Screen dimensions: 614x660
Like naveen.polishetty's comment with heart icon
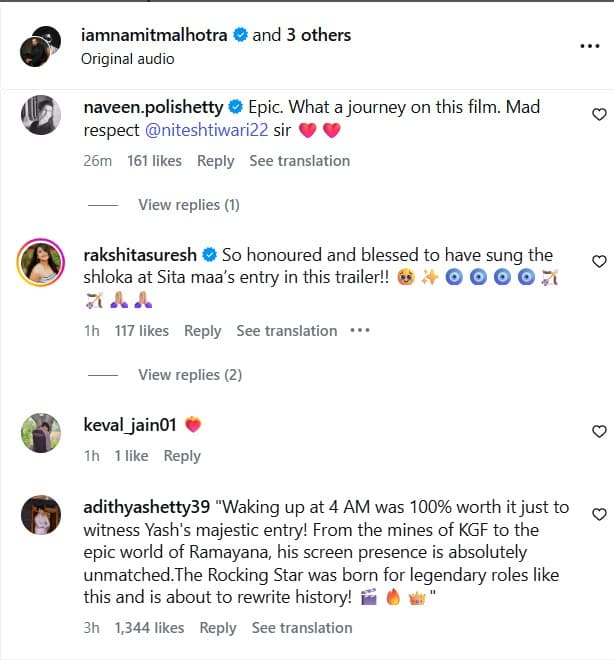(599, 114)
